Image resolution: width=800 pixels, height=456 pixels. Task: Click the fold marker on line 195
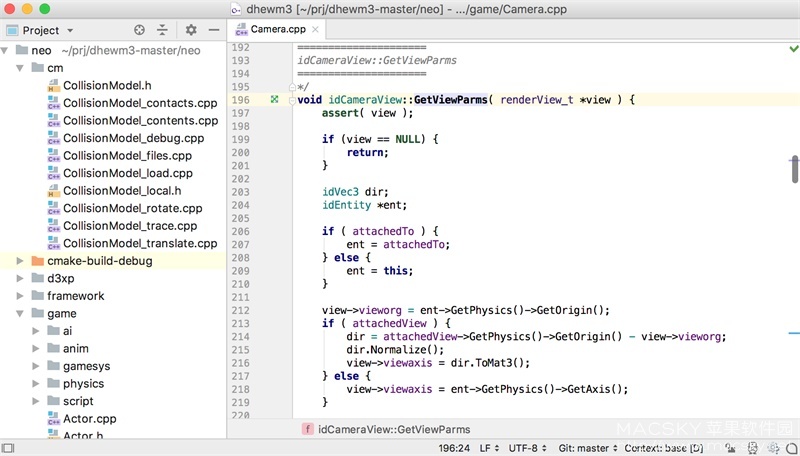click(x=292, y=87)
